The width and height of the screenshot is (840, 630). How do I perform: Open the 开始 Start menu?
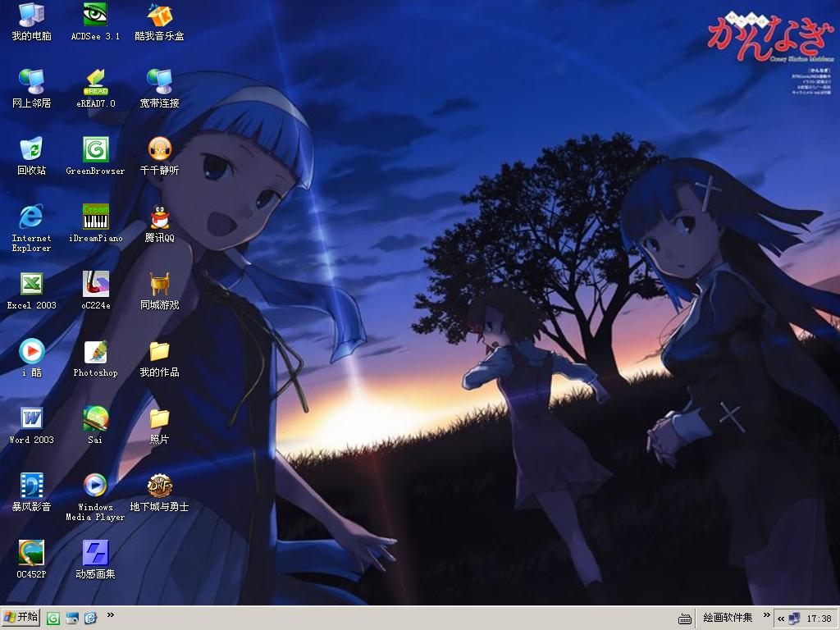click(x=21, y=618)
